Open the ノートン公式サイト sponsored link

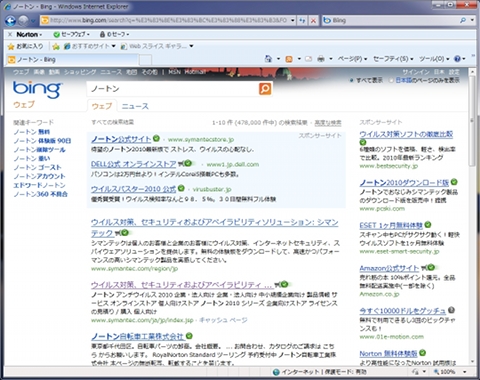(121, 139)
